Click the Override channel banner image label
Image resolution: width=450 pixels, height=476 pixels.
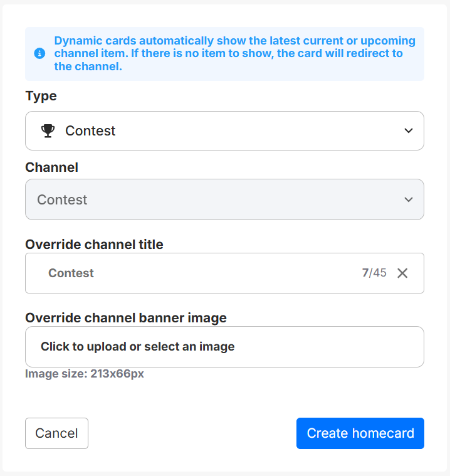(x=125, y=318)
